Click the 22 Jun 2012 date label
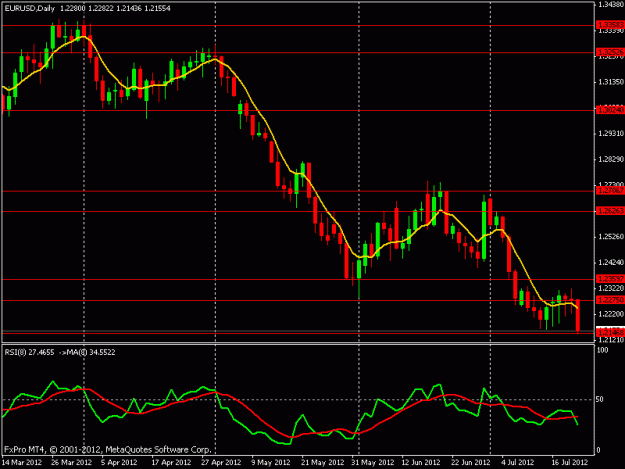 point(471,463)
